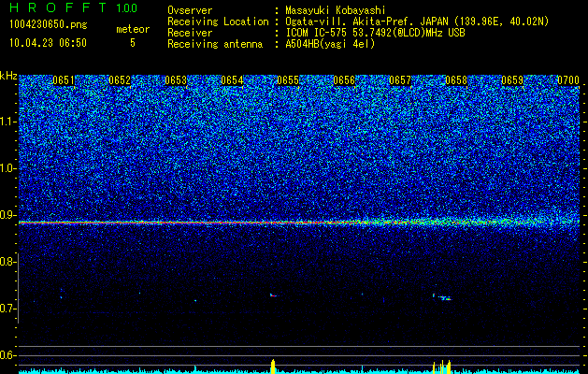Click the HROFFT 1.0.0 title text

73,7
